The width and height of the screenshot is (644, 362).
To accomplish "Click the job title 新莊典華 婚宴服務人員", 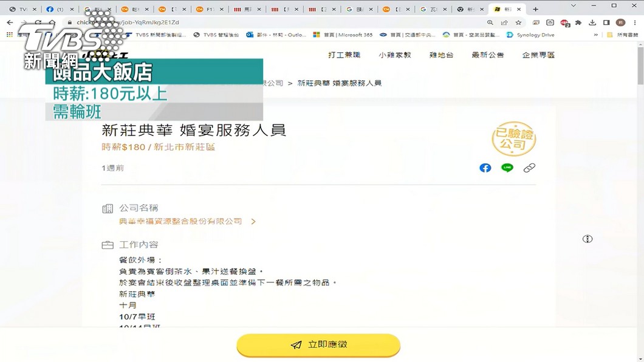I will (193, 131).
